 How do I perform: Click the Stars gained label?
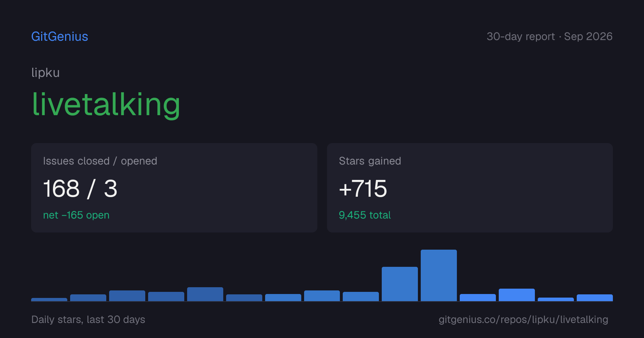coord(370,161)
